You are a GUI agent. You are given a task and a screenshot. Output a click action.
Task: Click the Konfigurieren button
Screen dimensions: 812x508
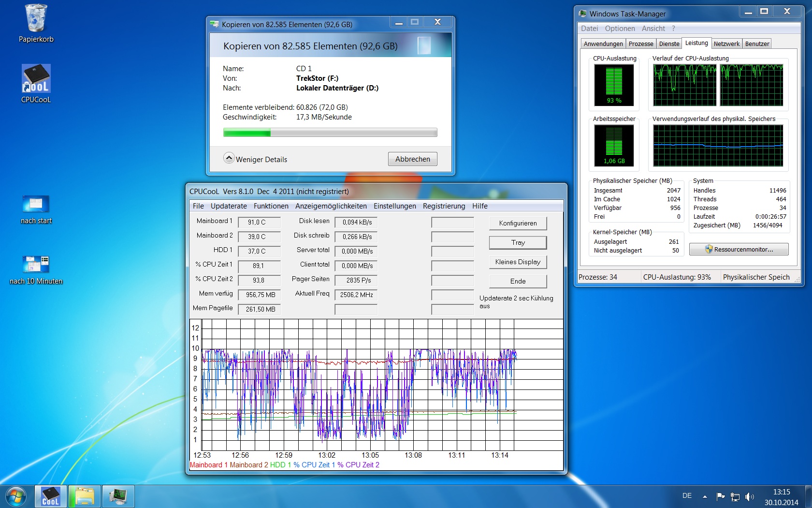518,223
